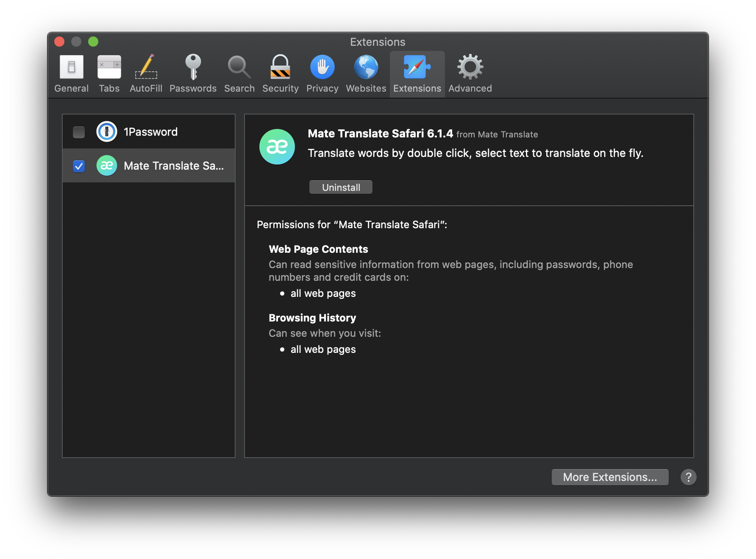Screen dimensions: 756x559
Task: Open More Extensions...
Action: click(x=610, y=477)
